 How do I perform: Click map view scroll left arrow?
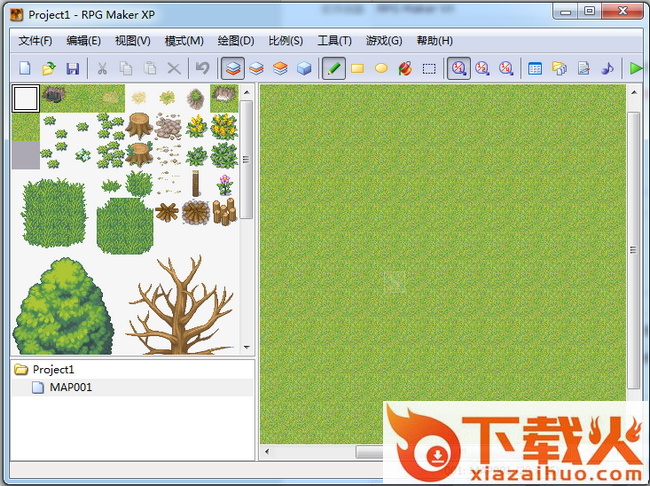coord(267,452)
